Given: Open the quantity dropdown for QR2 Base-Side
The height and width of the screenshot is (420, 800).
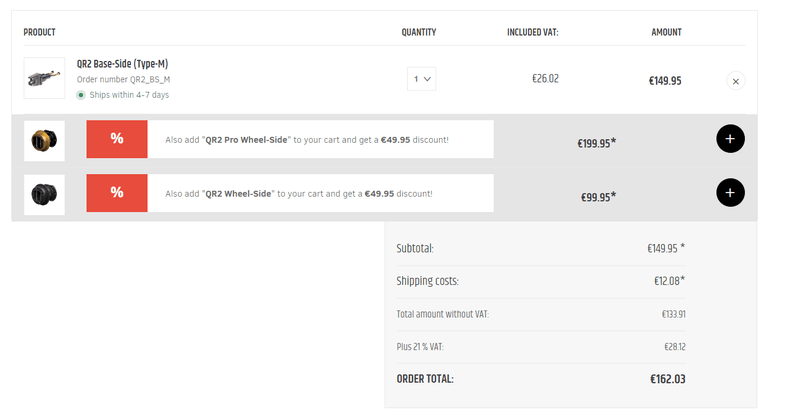Looking at the screenshot, I should point(421,79).
